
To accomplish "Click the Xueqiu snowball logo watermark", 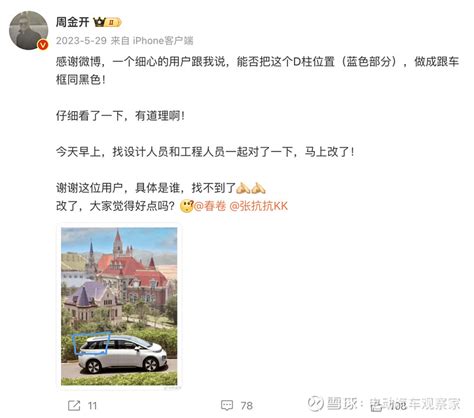I will click(x=316, y=403).
